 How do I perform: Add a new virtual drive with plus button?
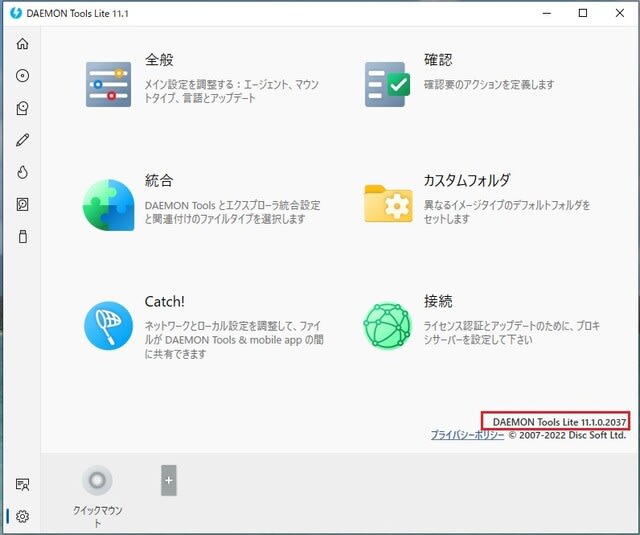(169, 480)
